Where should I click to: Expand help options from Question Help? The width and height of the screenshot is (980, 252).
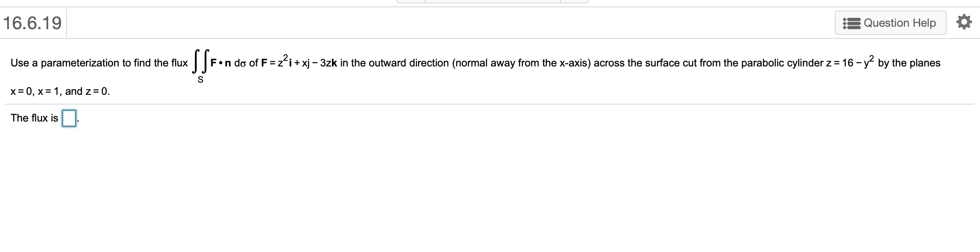pyautogui.click(x=891, y=23)
